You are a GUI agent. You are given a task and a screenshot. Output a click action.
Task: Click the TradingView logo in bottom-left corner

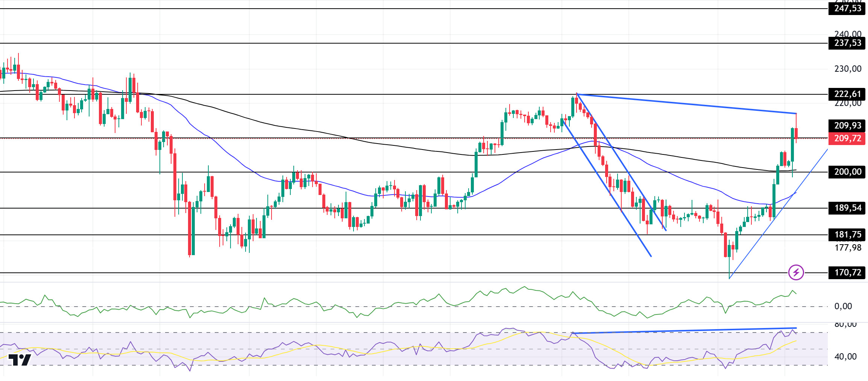coord(20,360)
